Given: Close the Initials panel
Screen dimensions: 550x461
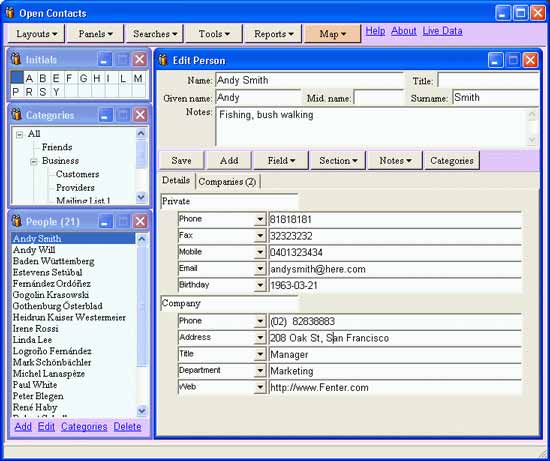Looking at the screenshot, I should 140,59.
